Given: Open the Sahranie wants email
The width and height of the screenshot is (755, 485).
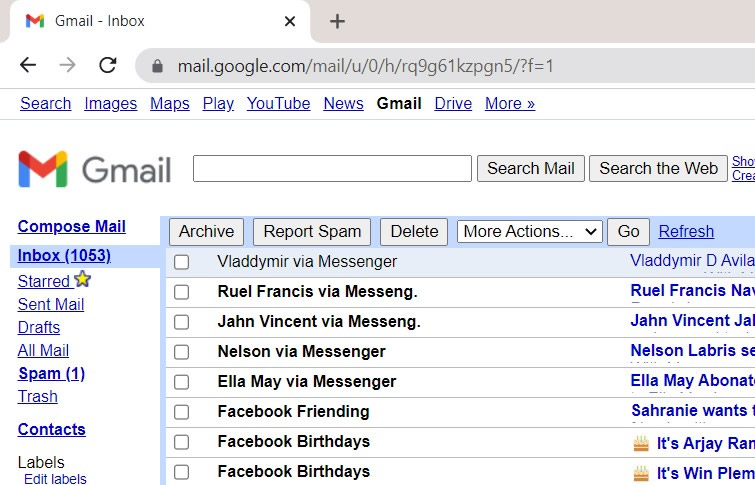Looking at the screenshot, I should 692,410.
